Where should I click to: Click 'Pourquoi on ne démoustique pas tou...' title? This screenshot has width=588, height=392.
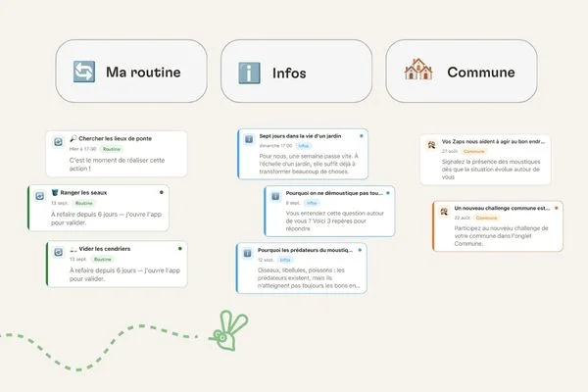click(334, 193)
